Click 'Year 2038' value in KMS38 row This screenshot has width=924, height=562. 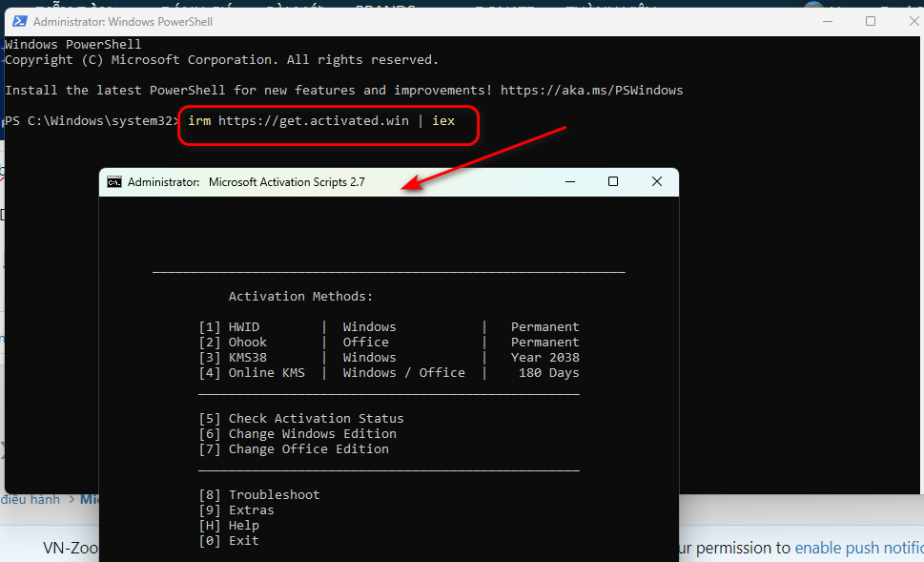[545, 358]
